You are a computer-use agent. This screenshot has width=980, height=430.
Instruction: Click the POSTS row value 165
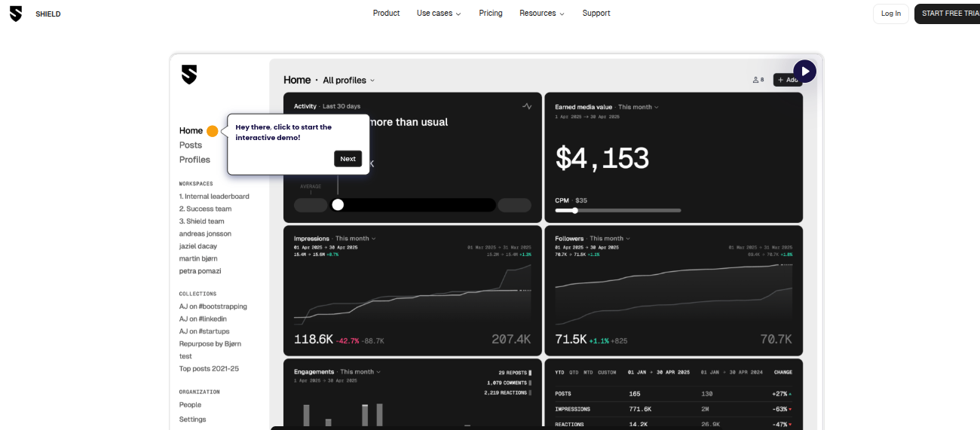[635, 394]
